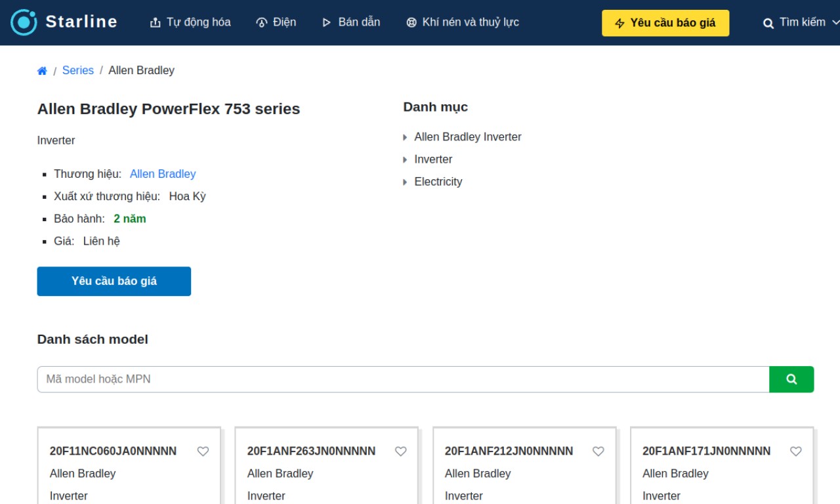Open the Khí nén và thuỷ lực menu
840x504 pixels.
tap(463, 22)
